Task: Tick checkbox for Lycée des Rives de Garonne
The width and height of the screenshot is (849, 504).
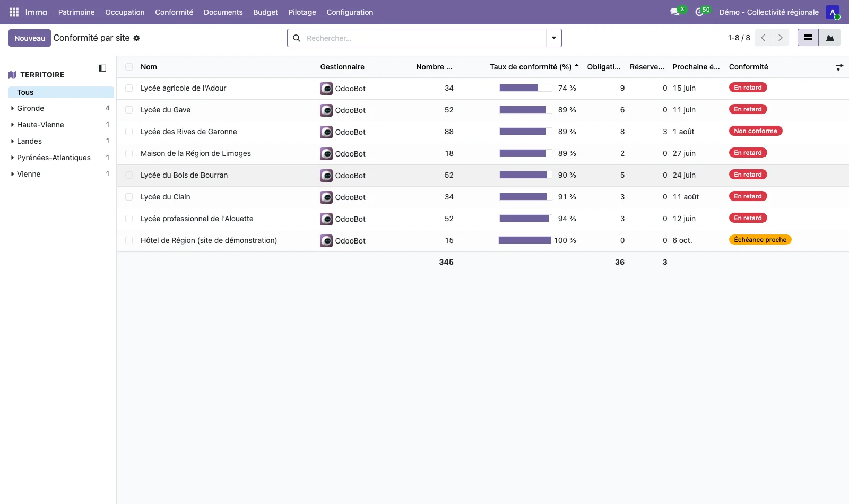Action: click(x=129, y=132)
